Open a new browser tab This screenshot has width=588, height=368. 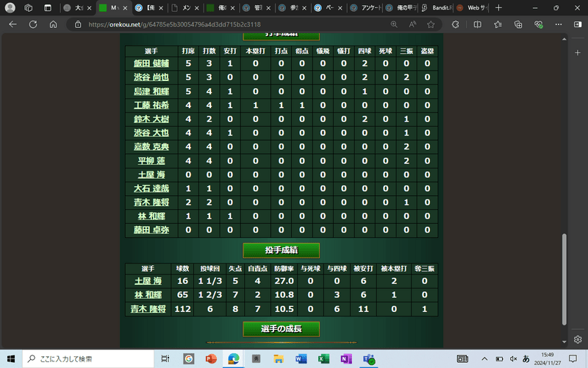point(498,7)
